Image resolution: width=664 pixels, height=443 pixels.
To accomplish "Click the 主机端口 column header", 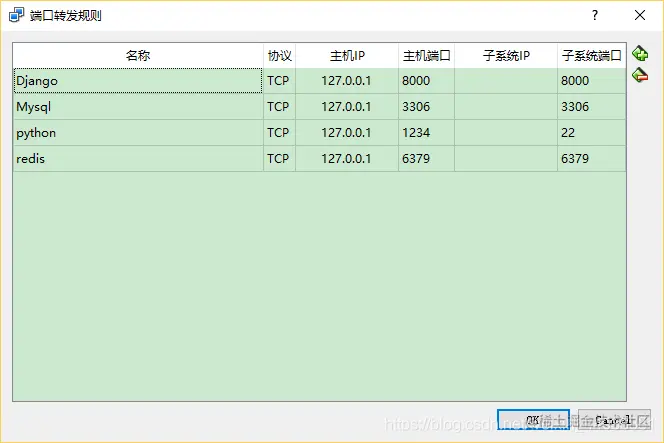I will 426,55.
